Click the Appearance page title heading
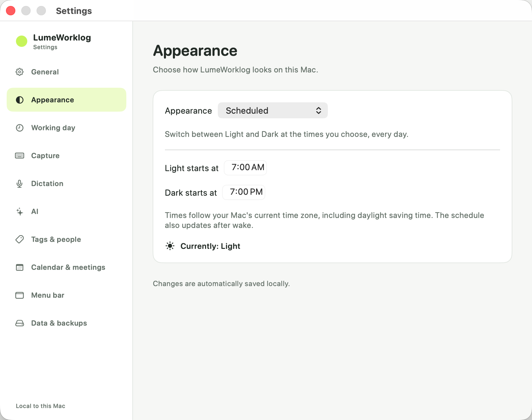The height and width of the screenshot is (420, 532). pyautogui.click(x=195, y=51)
